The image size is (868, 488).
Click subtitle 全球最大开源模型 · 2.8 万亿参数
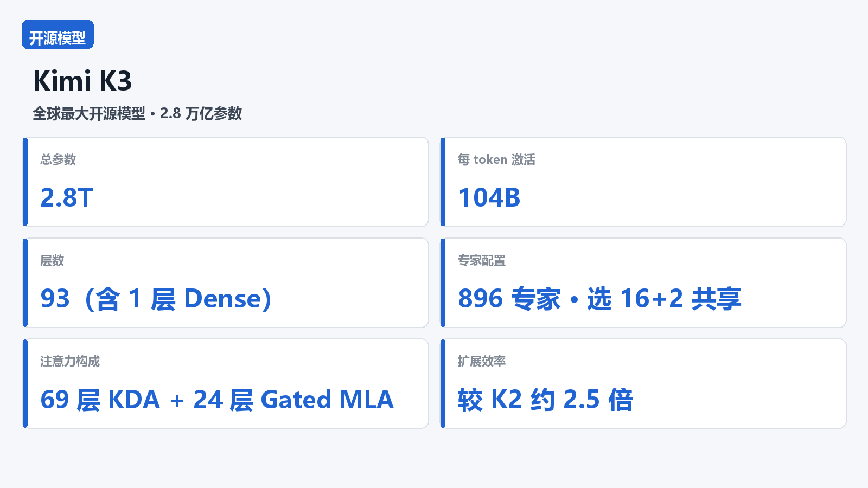137,114
